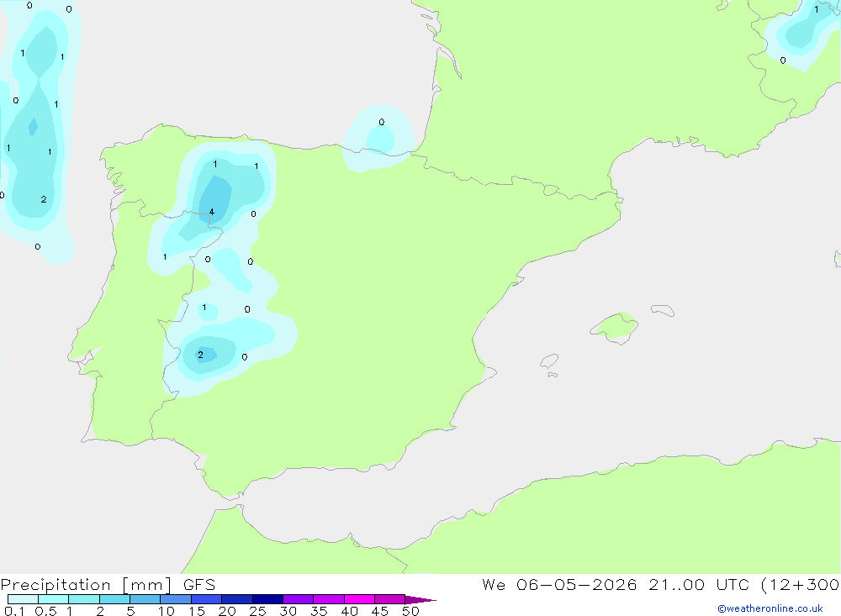
Task: Pick the 1–2 mm legend color swatch
Action: tap(84, 599)
